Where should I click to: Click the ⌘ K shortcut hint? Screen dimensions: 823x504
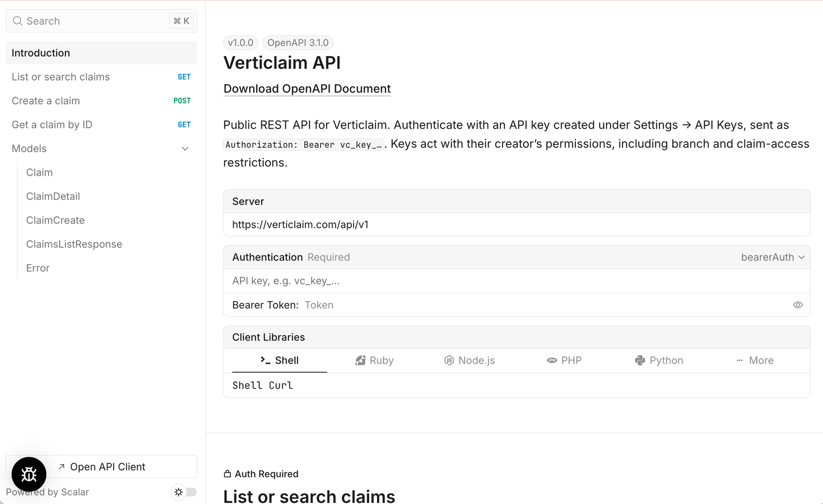tap(181, 21)
